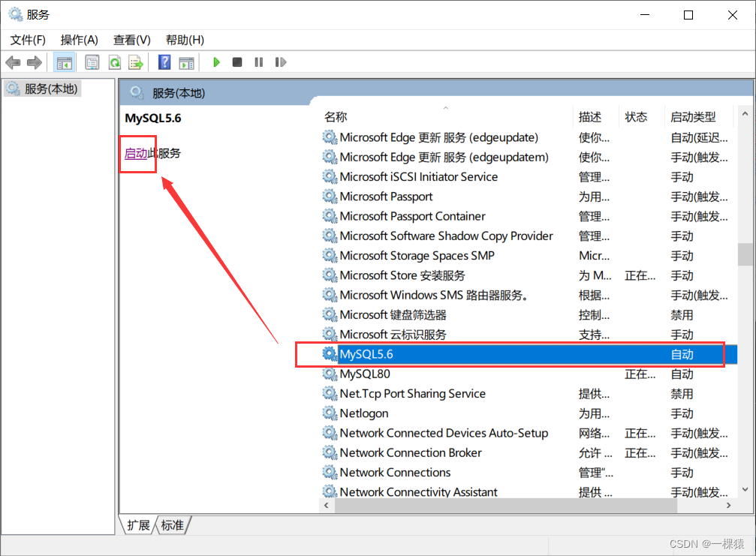Click the Stop Service icon

[237, 62]
